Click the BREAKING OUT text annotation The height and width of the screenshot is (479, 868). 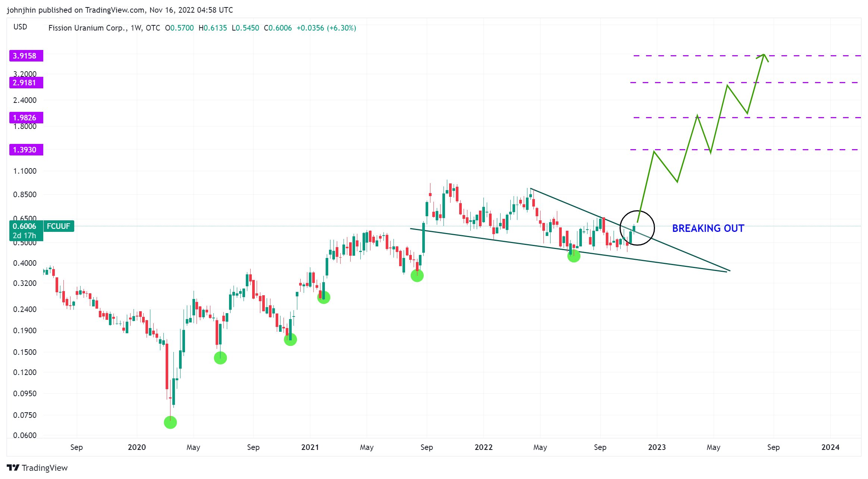click(x=708, y=229)
